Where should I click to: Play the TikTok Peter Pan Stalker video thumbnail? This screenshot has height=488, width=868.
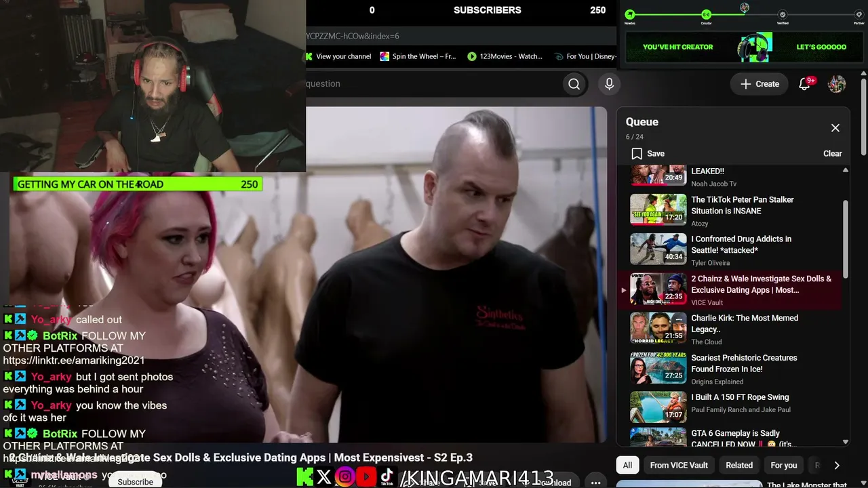click(x=658, y=211)
